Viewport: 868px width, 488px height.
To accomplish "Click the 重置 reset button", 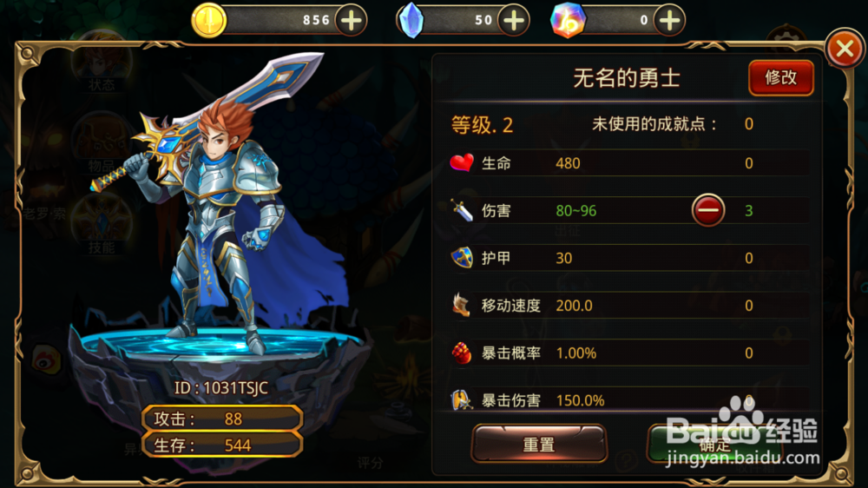I will coord(539,445).
